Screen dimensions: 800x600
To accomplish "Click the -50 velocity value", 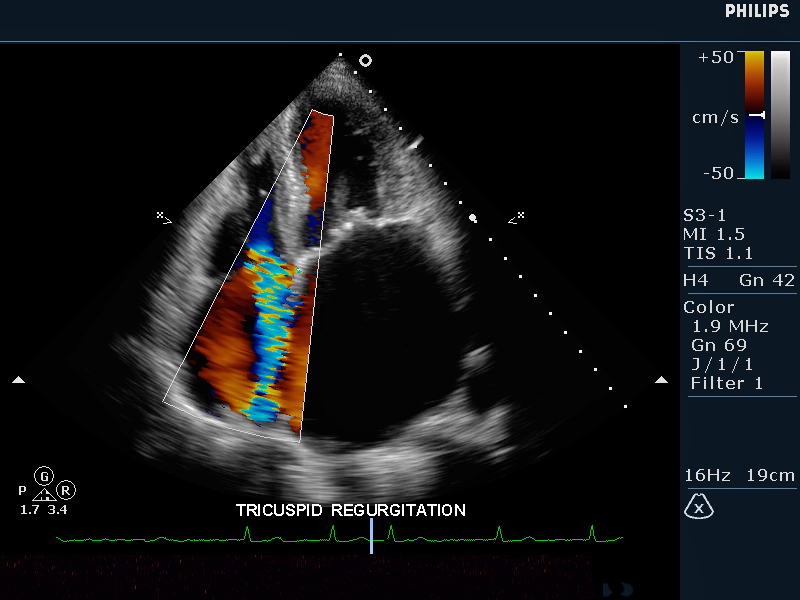I will click(x=718, y=173).
